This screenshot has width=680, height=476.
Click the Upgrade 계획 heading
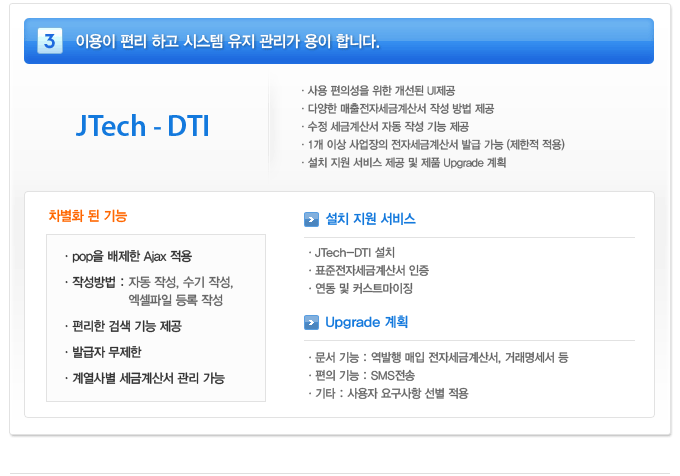point(366,322)
